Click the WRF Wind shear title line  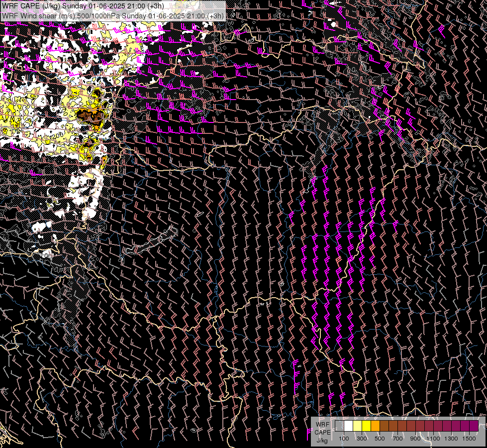tap(112, 16)
